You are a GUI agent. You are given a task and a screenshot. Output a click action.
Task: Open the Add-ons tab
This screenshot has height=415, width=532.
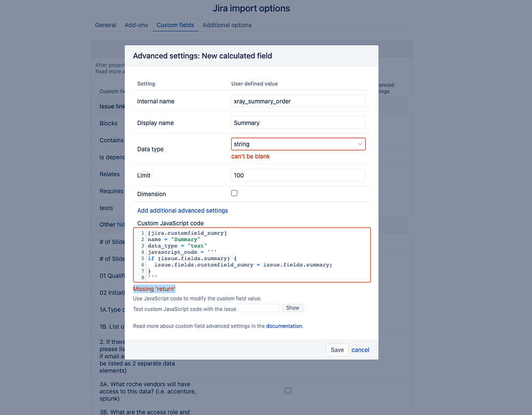[x=136, y=25]
